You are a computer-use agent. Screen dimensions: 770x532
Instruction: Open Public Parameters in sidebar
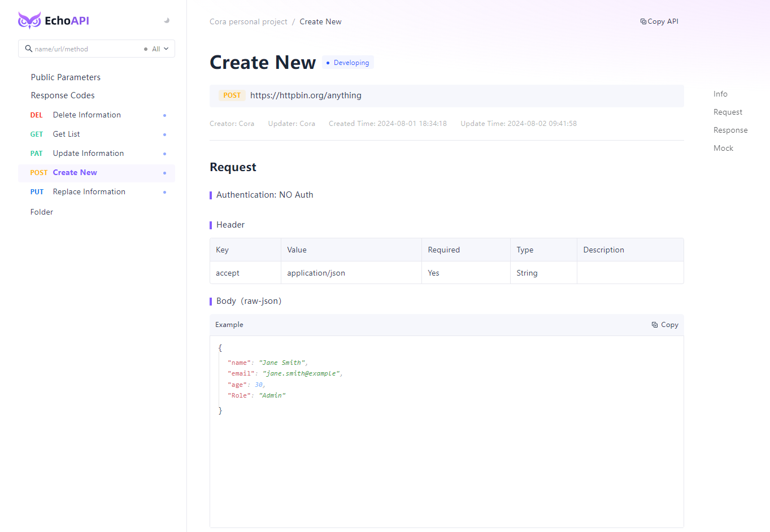point(66,77)
